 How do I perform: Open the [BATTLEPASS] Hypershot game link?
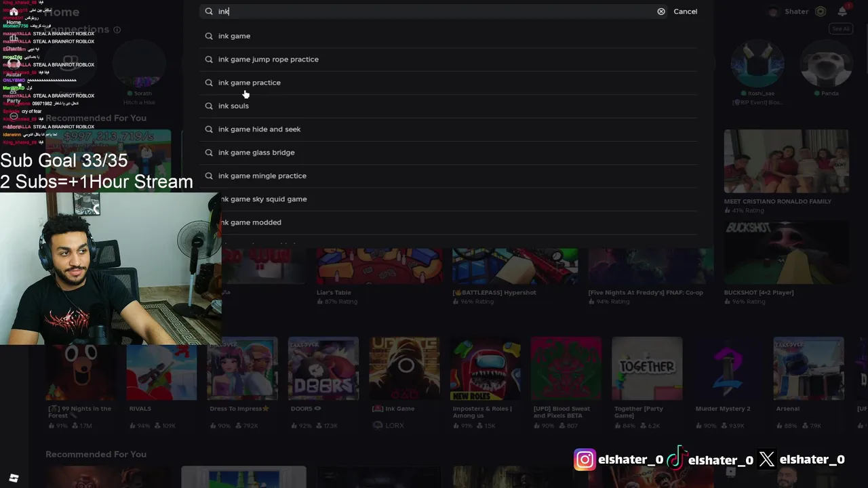coord(494,293)
